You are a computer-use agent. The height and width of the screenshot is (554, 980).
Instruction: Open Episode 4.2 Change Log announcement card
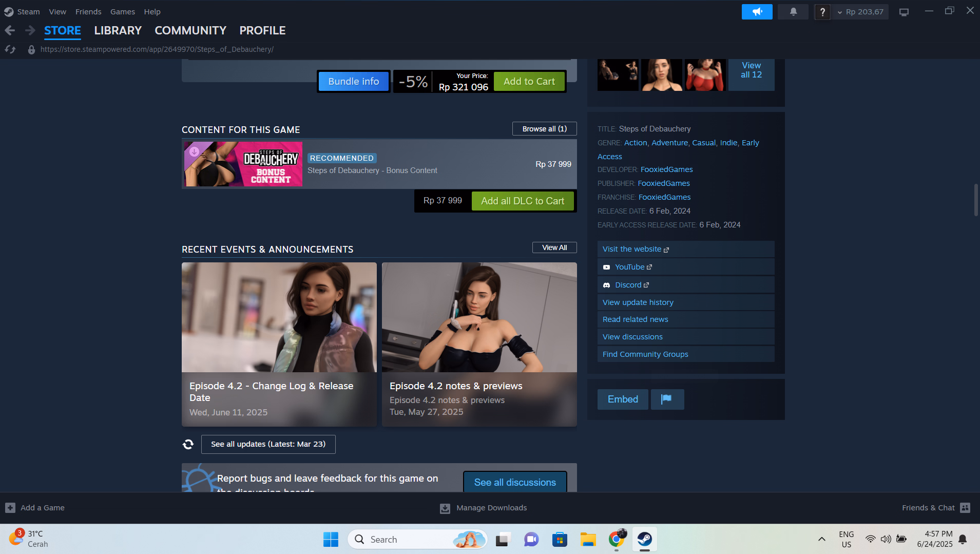[279, 344]
